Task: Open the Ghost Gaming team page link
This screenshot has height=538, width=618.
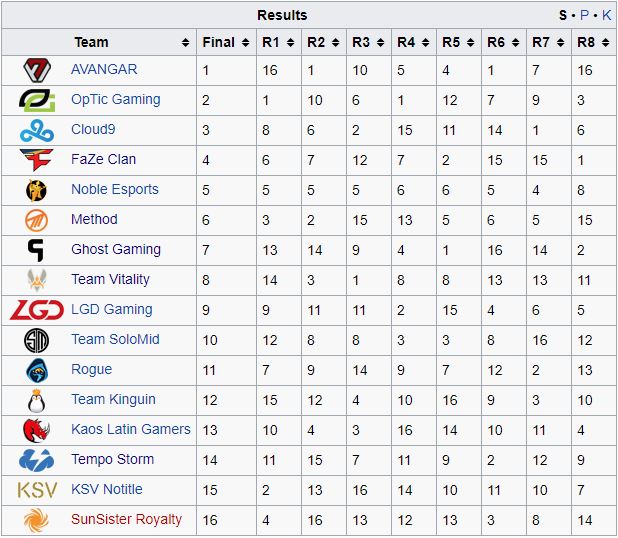Action: point(116,249)
